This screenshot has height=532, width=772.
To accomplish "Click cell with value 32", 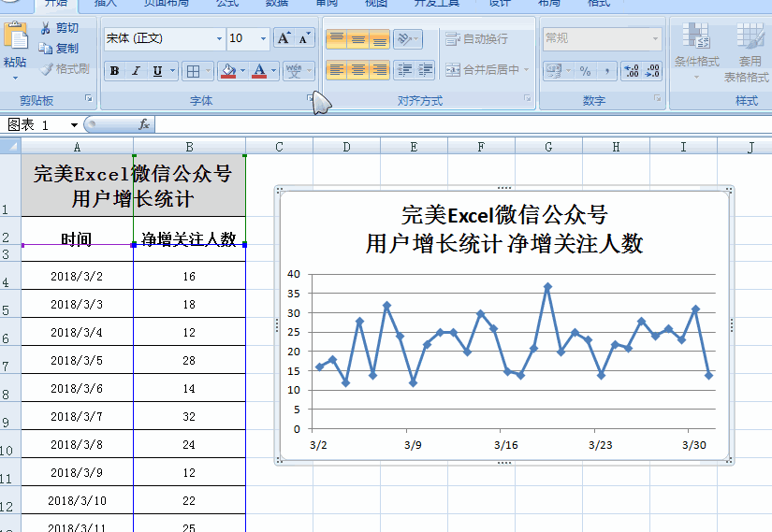I will click(x=189, y=416).
